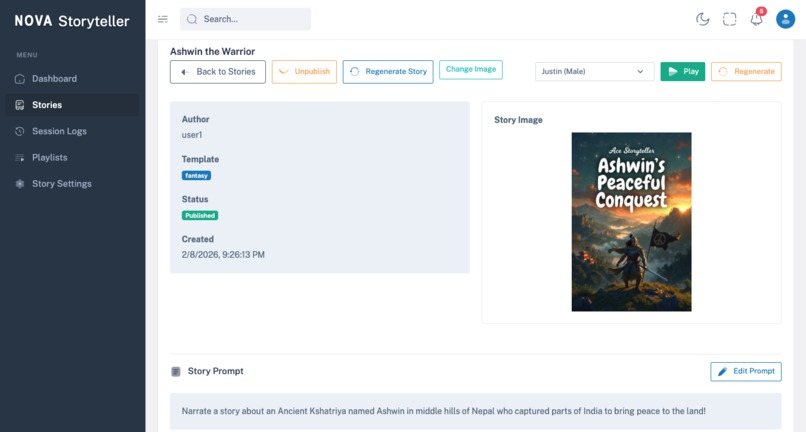Viewport: 806px width, 432px height.
Task: Click the Story Settings gear icon
Action: (x=20, y=184)
